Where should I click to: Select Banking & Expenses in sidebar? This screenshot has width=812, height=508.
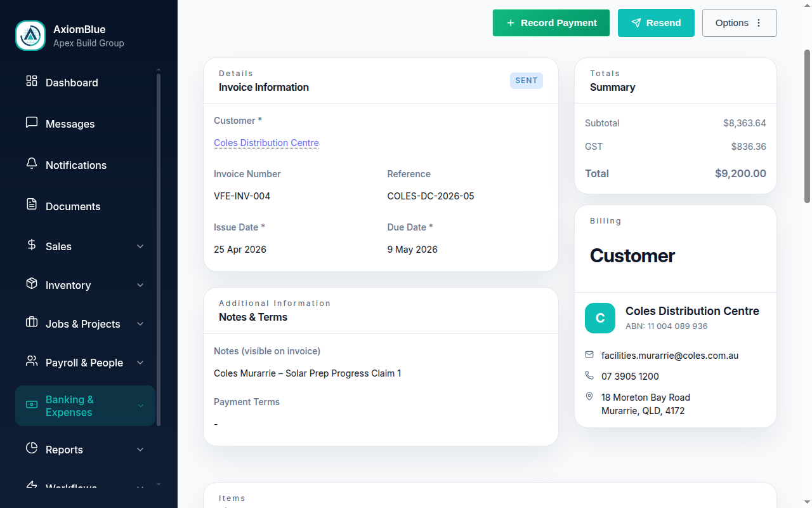click(x=85, y=406)
